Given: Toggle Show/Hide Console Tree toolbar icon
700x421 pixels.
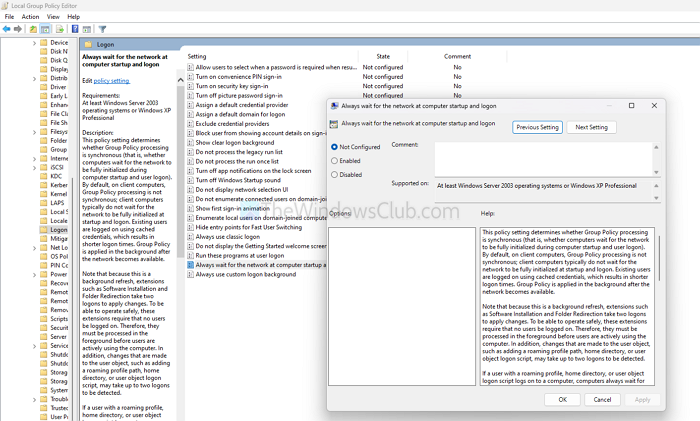Looking at the screenshot, I should 45,29.
